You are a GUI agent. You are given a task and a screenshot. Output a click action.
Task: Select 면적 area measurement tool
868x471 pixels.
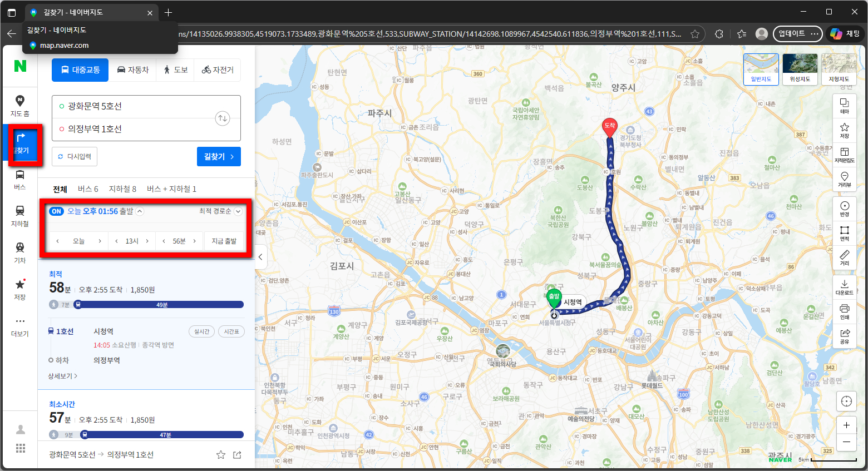pyautogui.click(x=845, y=234)
